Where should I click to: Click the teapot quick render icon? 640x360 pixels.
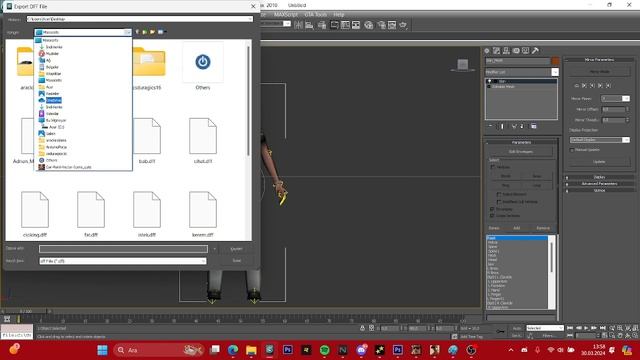coord(403,25)
